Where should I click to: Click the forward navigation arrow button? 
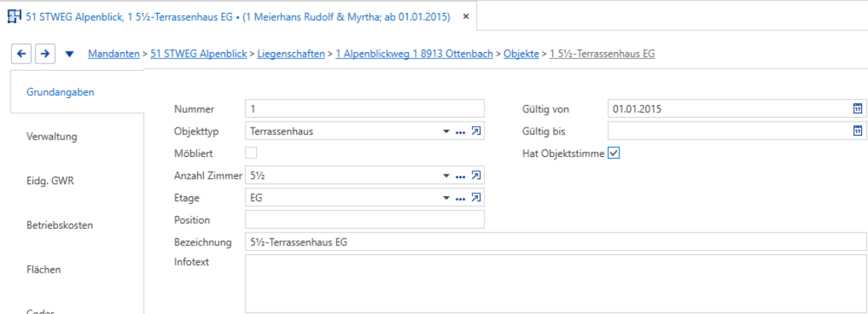(x=45, y=54)
